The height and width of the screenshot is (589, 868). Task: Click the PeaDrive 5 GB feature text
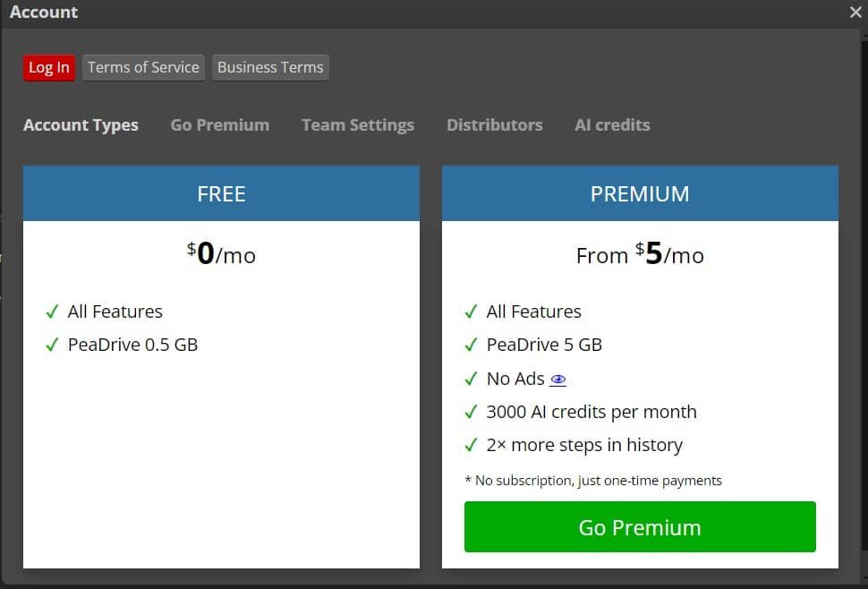pos(544,346)
